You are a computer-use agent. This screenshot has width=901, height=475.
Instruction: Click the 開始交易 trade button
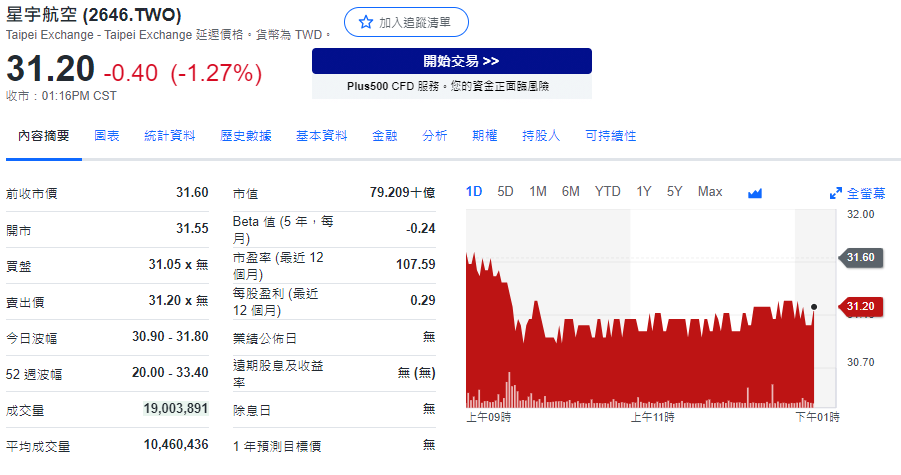click(452, 61)
